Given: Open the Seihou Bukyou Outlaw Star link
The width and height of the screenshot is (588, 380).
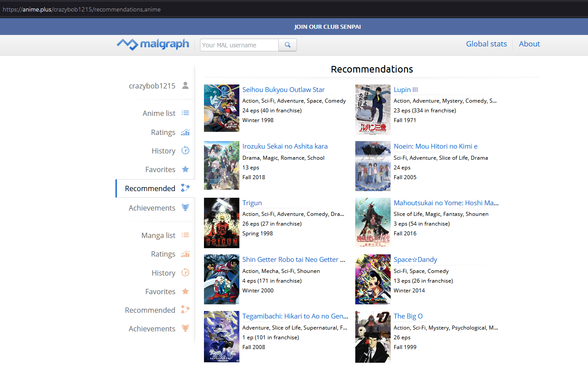Looking at the screenshot, I should coord(283,90).
